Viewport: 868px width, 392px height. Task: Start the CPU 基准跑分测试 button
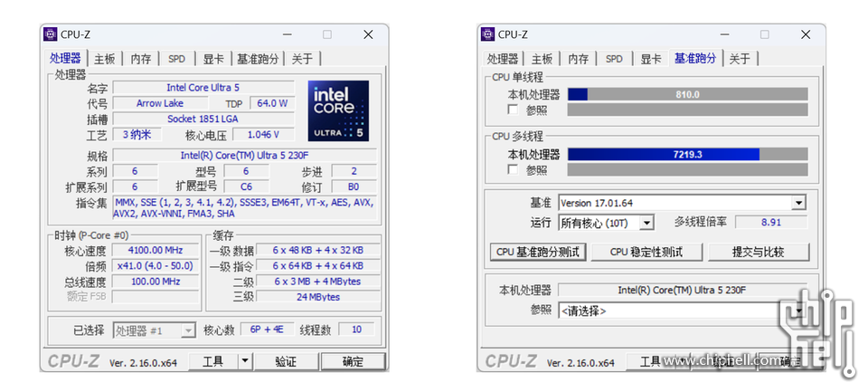tap(538, 252)
